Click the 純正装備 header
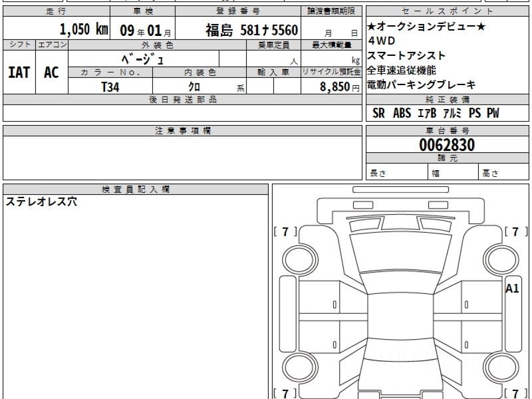The width and height of the screenshot is (532, 399). 447,100
